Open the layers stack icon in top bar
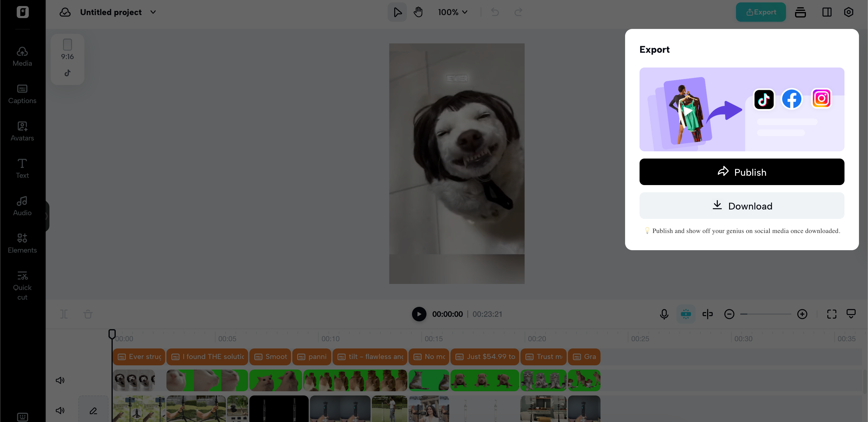This screenshot has height=422, width=868. [800, 12]
